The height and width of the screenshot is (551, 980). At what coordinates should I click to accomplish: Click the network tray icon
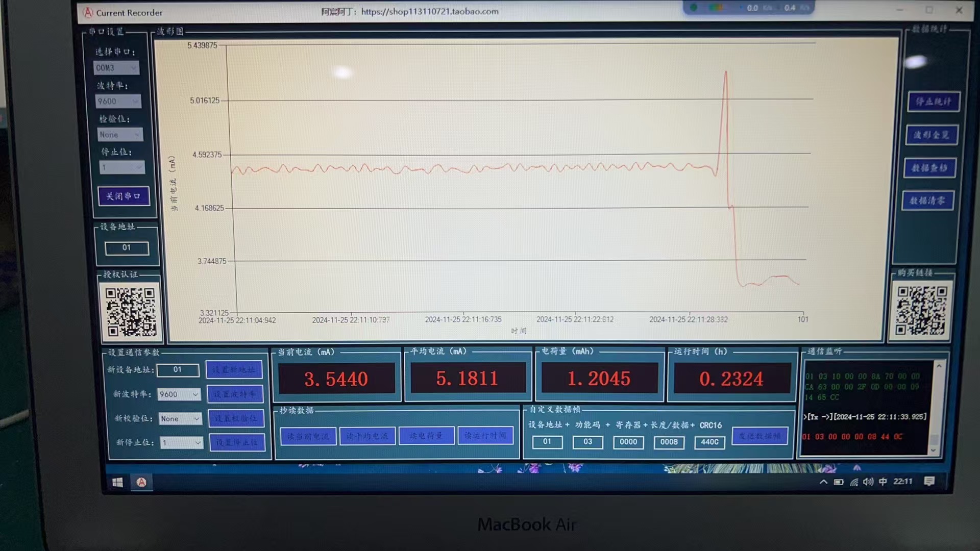coord(853,482)
